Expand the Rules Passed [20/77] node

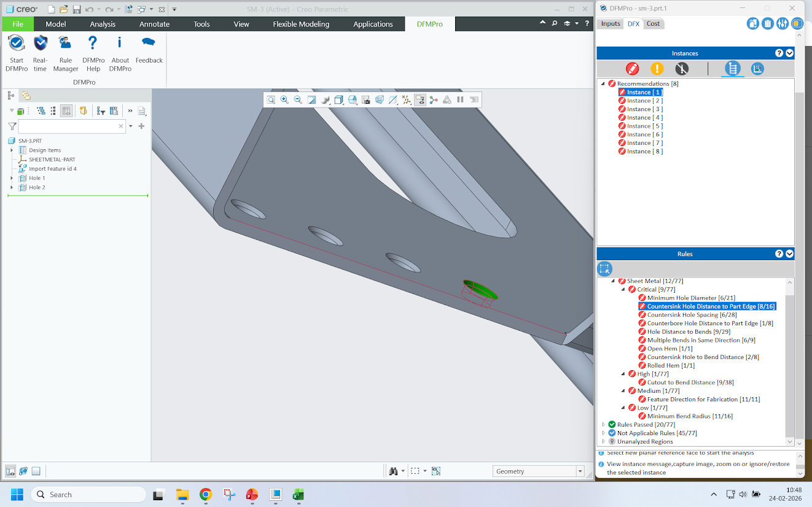[x=603, y=425]
